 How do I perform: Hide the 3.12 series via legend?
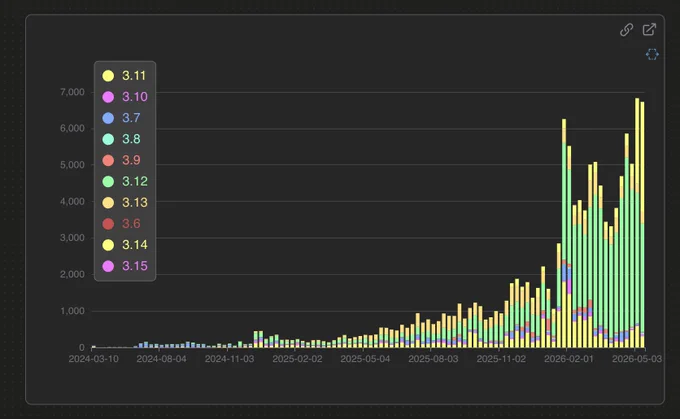(125, 181)
